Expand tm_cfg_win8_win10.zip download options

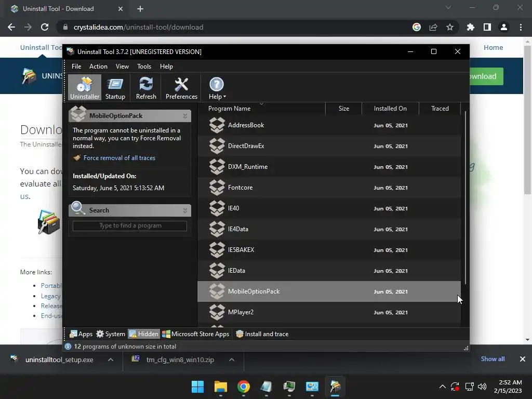[x=232, y=360]
